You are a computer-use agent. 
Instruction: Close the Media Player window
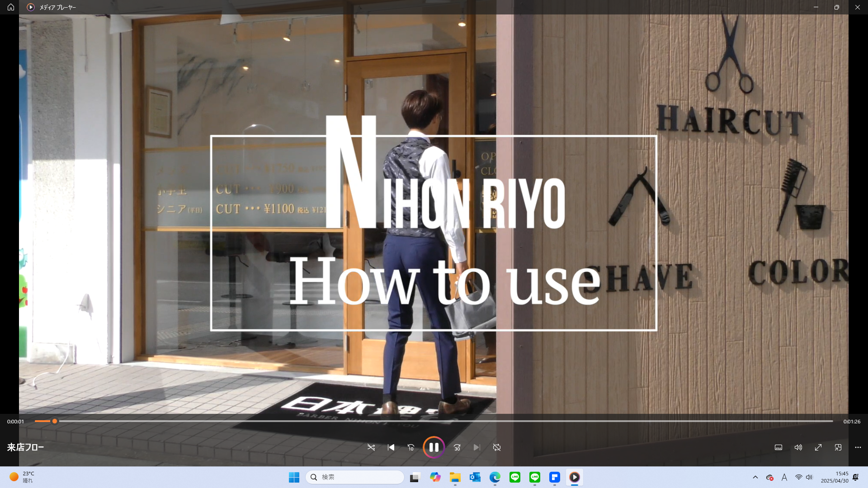[858, 7]
